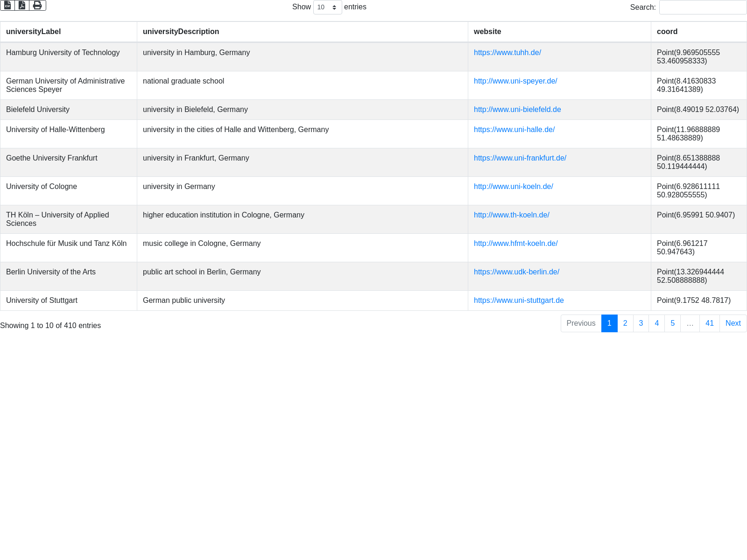Focus the Search input field
This screenshot has width=747, height=560.
tap(703, 7)
